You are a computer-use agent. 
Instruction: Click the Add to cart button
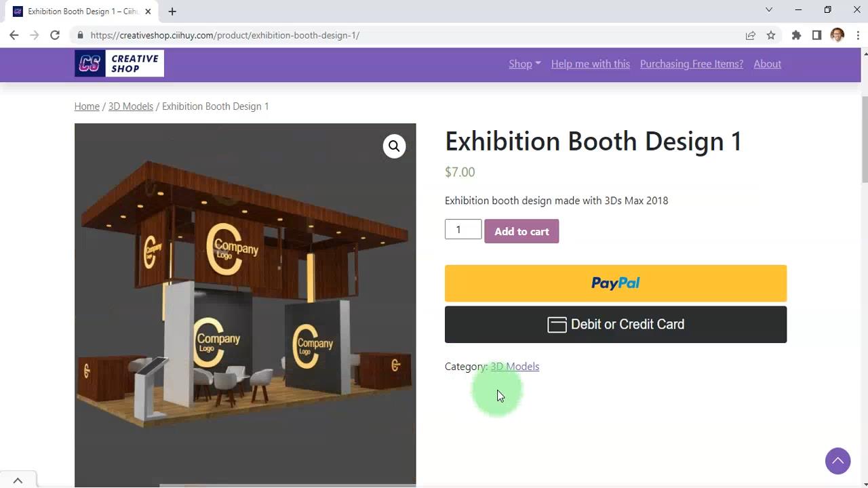(x=521, y=231)
